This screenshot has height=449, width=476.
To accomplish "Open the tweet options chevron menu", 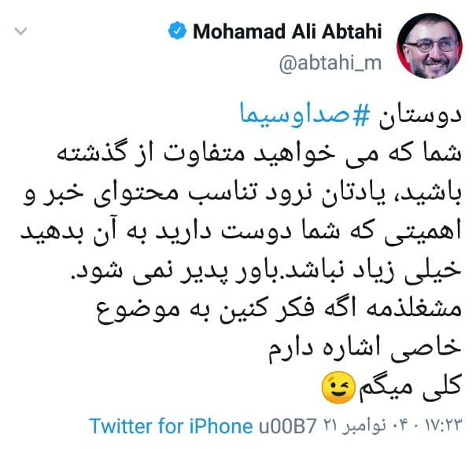I will 20,31.
